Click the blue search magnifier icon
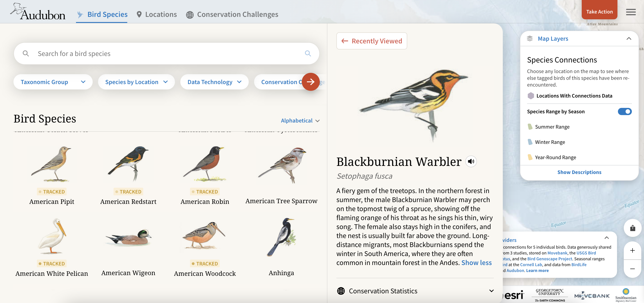This screenshot has height=303, width=644. pyautogui.click(x=308, y=53)
